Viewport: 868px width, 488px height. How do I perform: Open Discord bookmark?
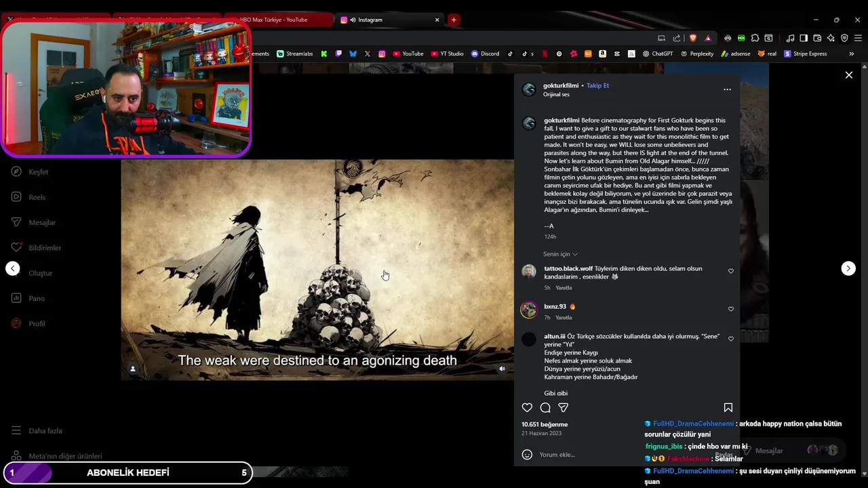[485, 54]
